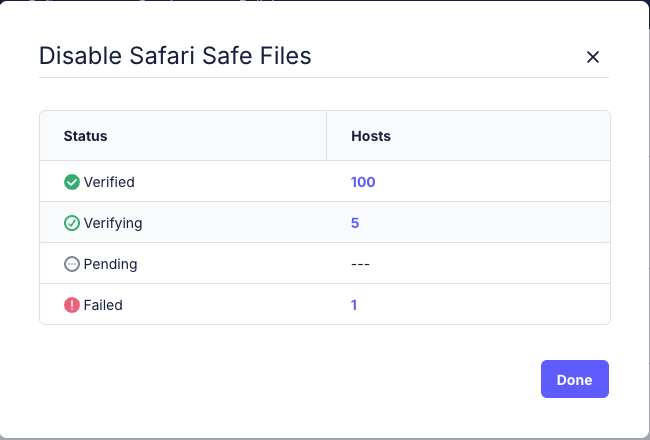
Task: Close the Disable Safari Safe Files dialog
Action: coord(593,57)
